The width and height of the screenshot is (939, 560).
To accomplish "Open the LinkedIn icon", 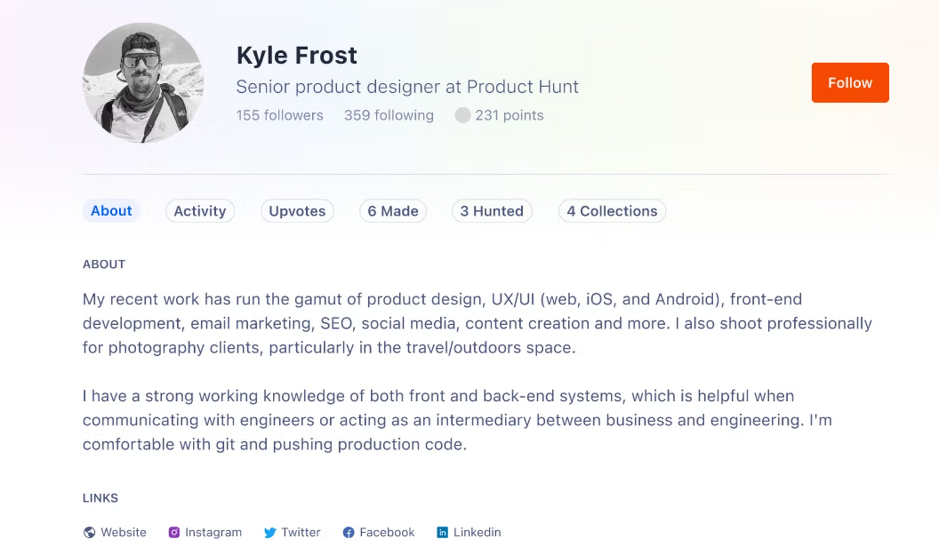I will pyautogui.click(x=442, y=532).
